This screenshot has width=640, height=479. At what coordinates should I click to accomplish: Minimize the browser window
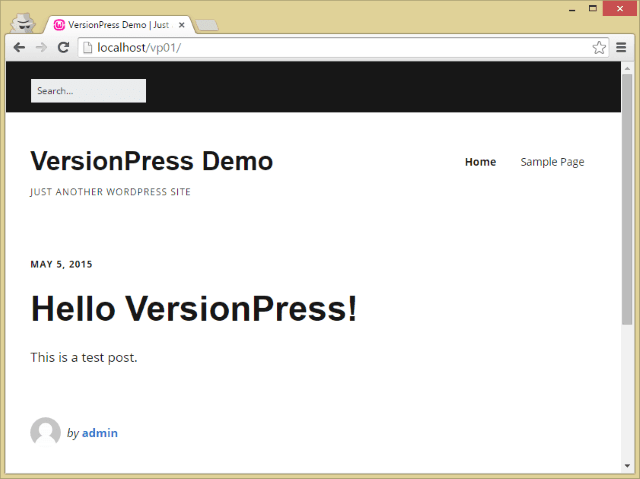[572, 9]
